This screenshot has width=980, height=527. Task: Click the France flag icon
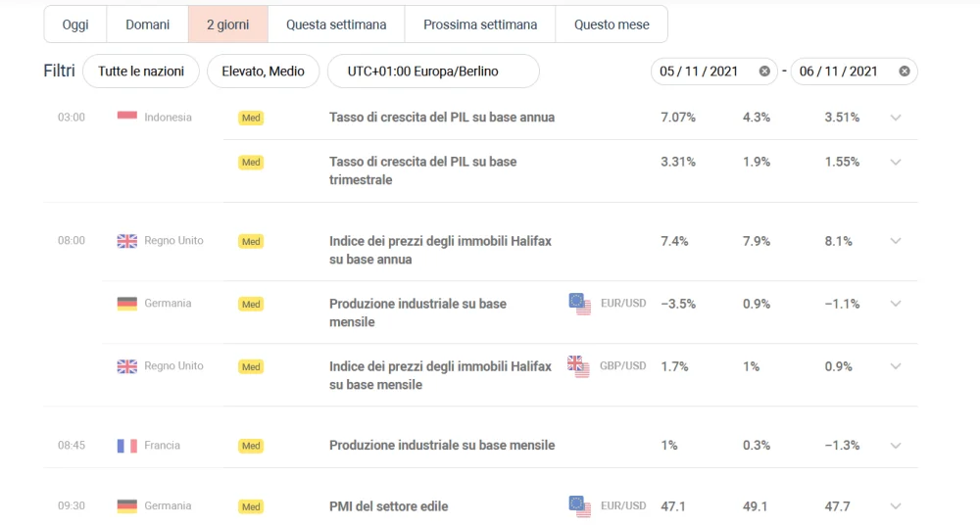tap(126, 445)
